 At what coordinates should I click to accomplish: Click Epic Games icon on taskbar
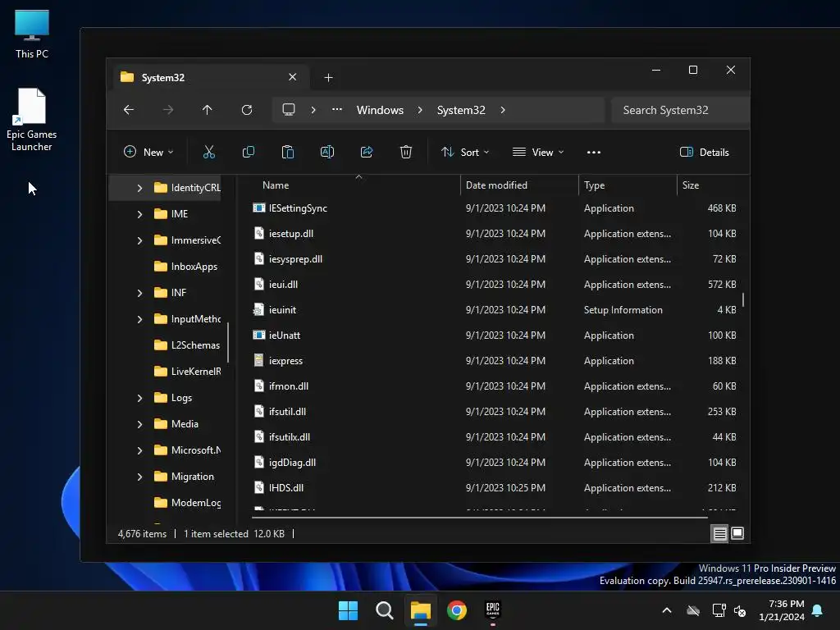click(493, 610)
